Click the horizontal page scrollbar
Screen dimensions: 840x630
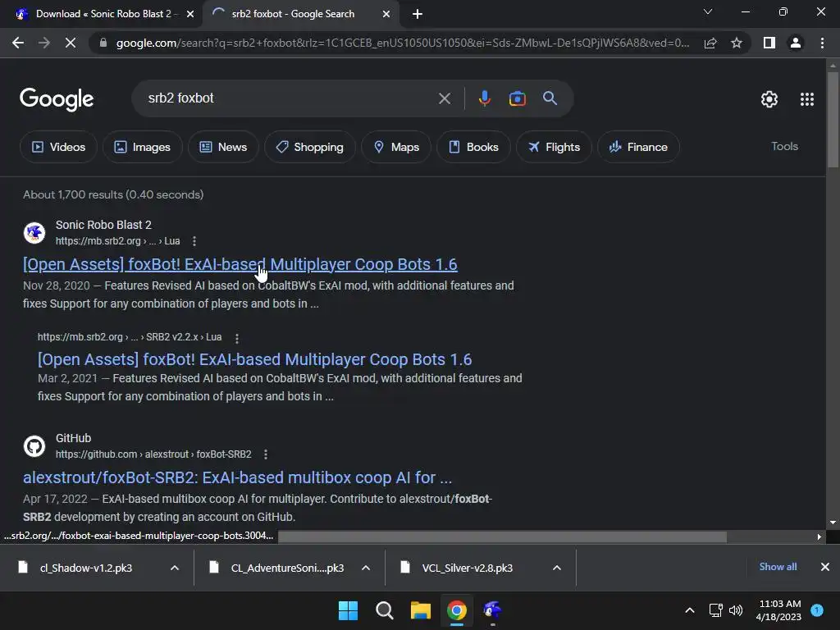503,536
